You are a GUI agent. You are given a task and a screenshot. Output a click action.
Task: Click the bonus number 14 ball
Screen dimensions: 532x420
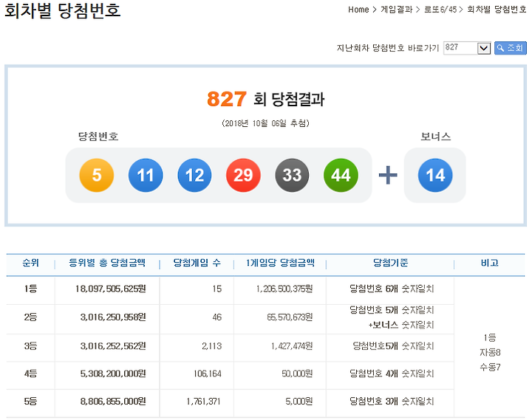[x=435, y=175]
